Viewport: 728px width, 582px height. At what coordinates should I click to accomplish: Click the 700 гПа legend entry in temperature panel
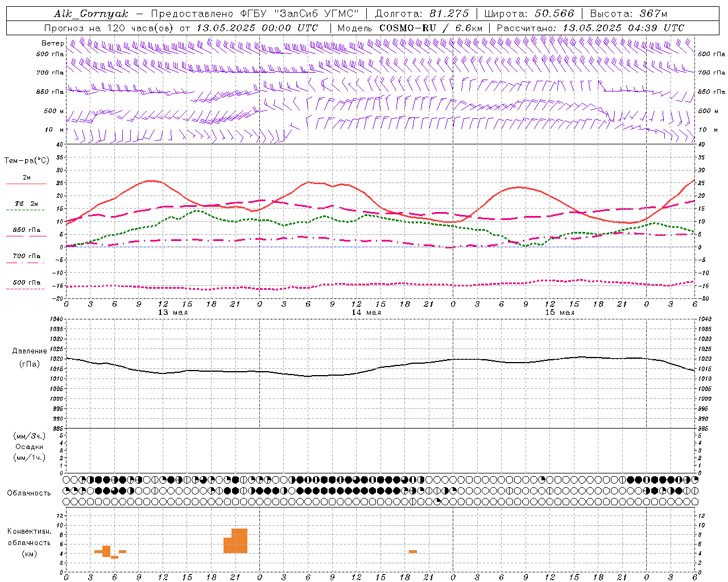click(x=27, y=256)
